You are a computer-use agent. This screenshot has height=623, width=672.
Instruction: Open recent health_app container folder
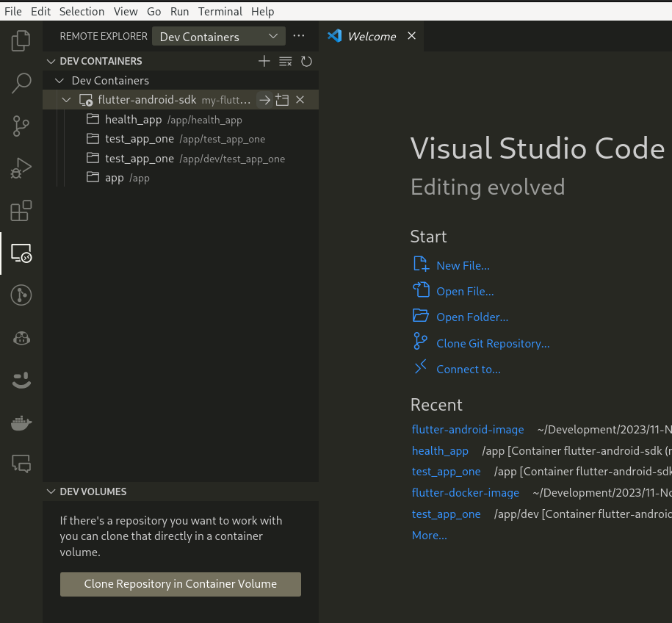point(440,451)
